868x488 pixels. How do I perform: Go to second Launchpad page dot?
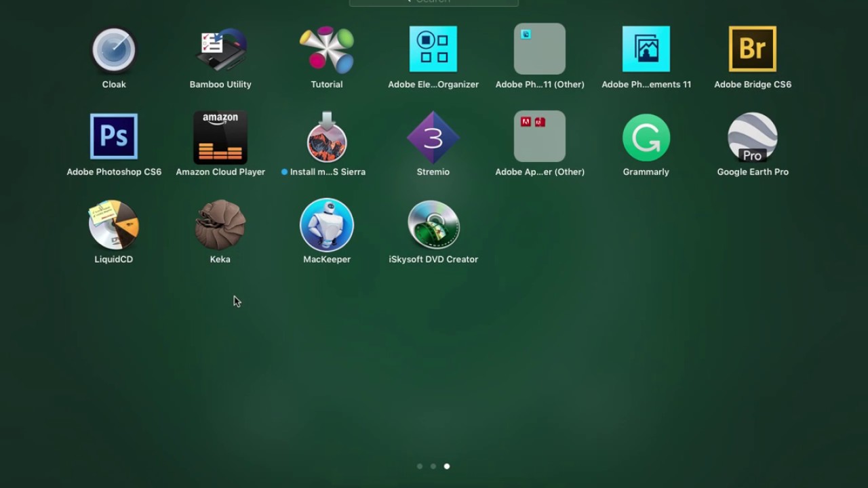coord(433,466)
